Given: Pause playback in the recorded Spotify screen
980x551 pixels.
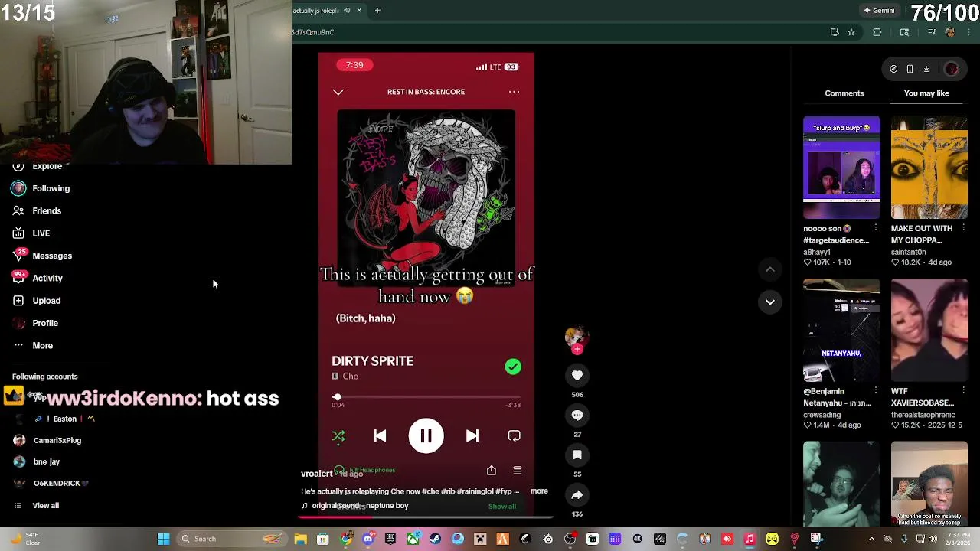Looking at the screenshot, I should tap(426, 436).
